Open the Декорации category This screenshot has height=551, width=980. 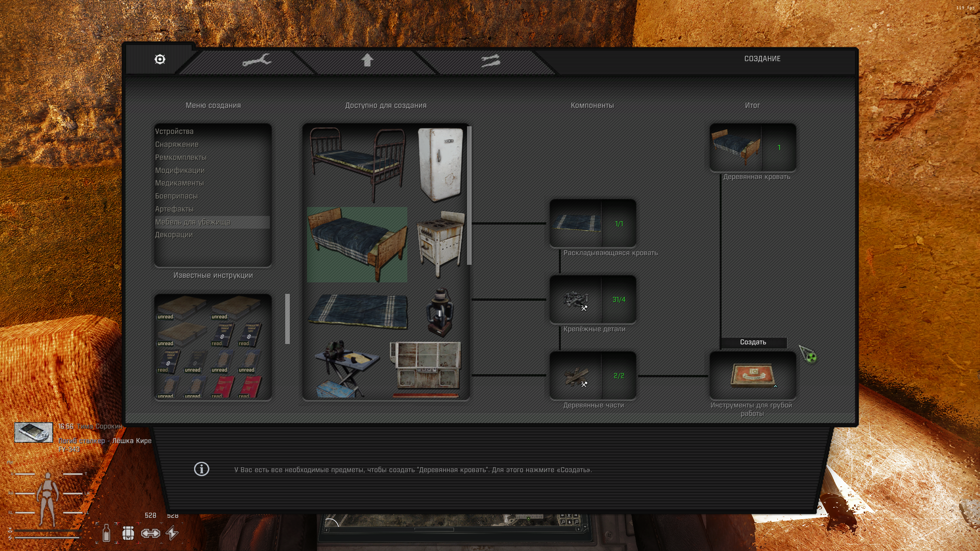pos(174,235)
